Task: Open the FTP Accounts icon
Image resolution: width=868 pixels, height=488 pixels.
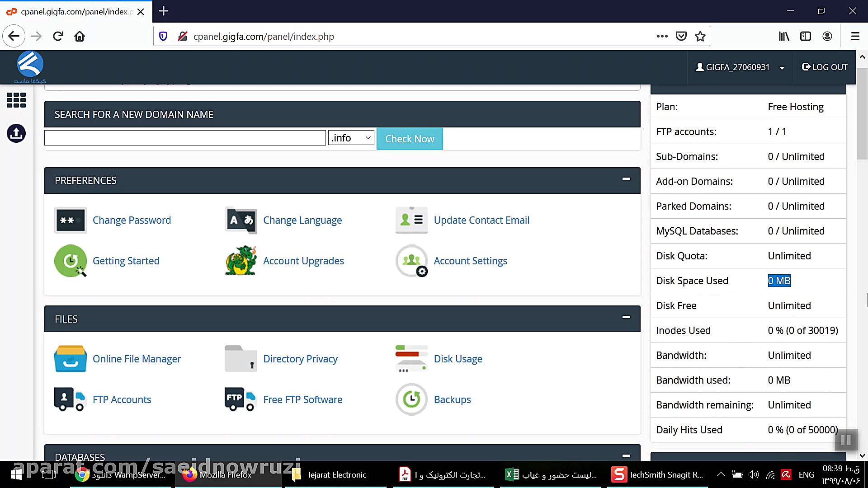Action: (x=70, y=399)
